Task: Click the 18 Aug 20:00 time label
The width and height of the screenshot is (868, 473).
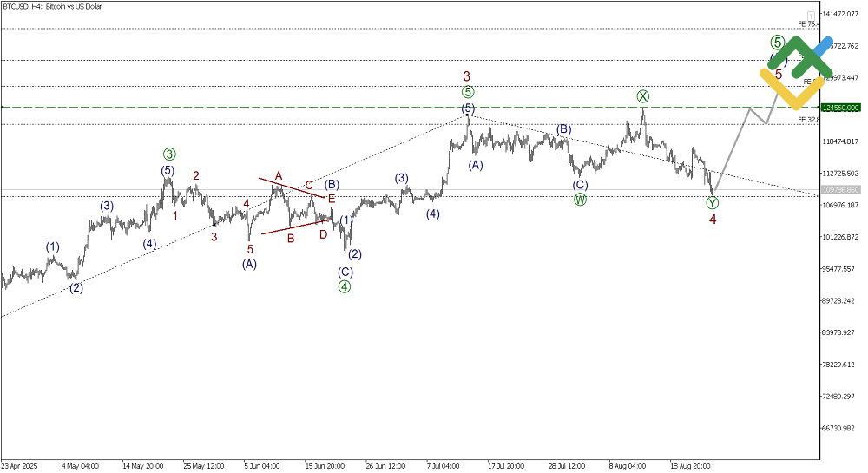Action: (690, 466)
